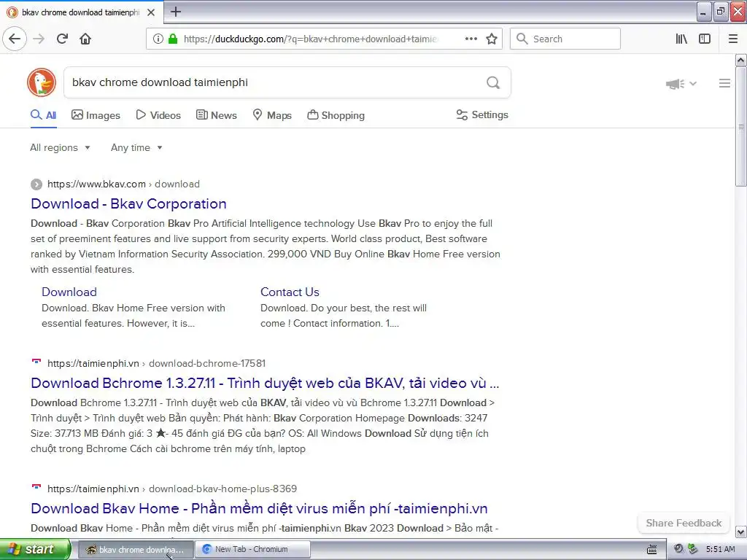Switch to the Shopping tab
Screen dimensions: 747x560
[336, 115]
